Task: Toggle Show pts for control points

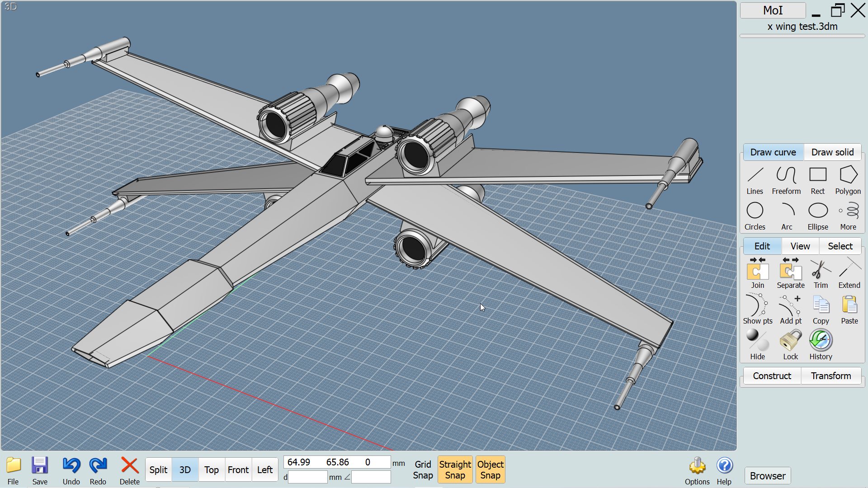Action: (757, 309)
